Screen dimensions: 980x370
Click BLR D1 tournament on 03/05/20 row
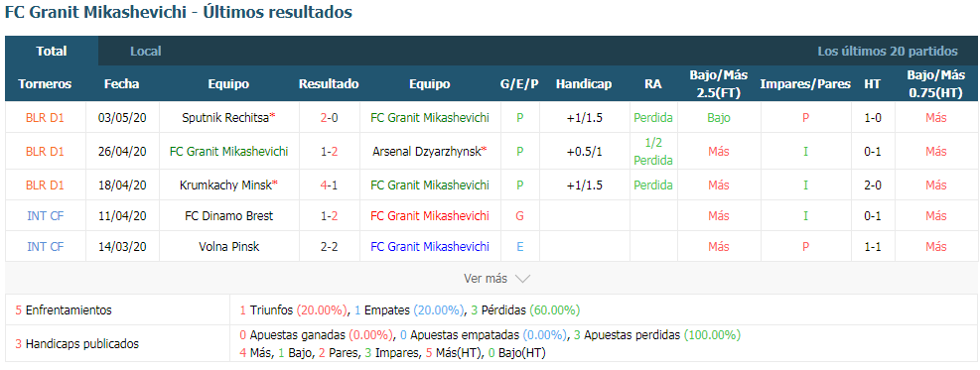45,117
